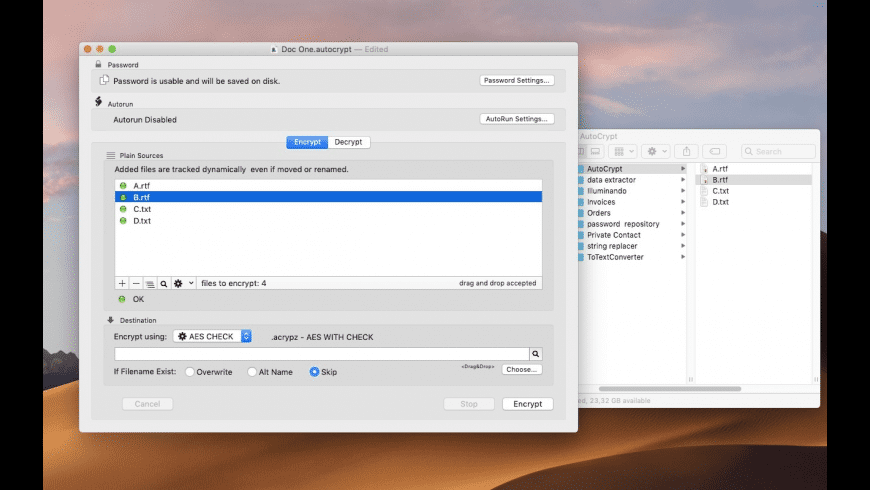
Task: Click green status icon of D.txt
Action: 123,220
